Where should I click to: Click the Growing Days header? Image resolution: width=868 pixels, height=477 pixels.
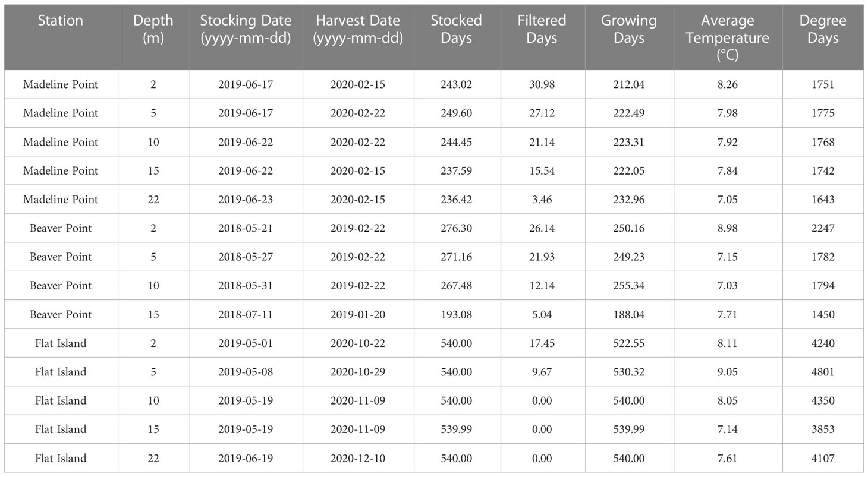click(629, 29)
